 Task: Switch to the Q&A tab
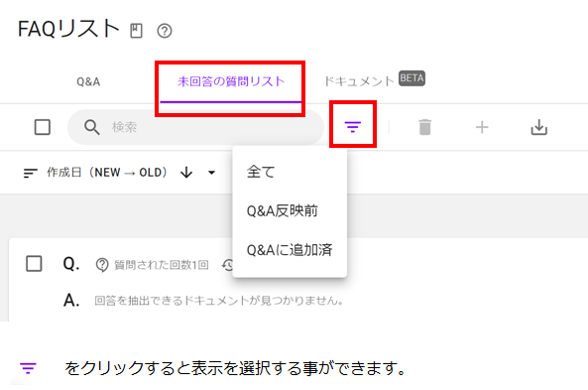click(88, 81)
